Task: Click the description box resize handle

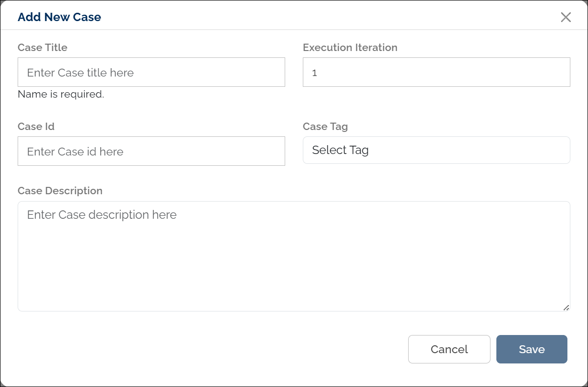Action: click(566, 308)
